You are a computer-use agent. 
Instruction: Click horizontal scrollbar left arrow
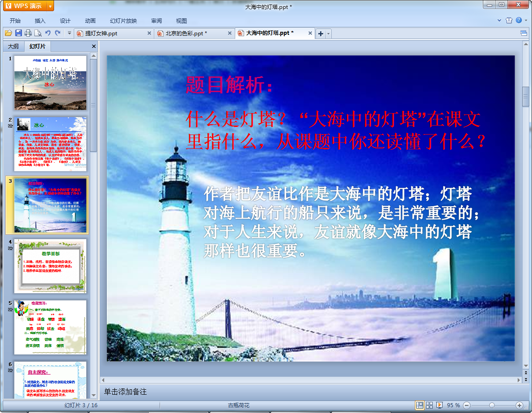(103, 380)
